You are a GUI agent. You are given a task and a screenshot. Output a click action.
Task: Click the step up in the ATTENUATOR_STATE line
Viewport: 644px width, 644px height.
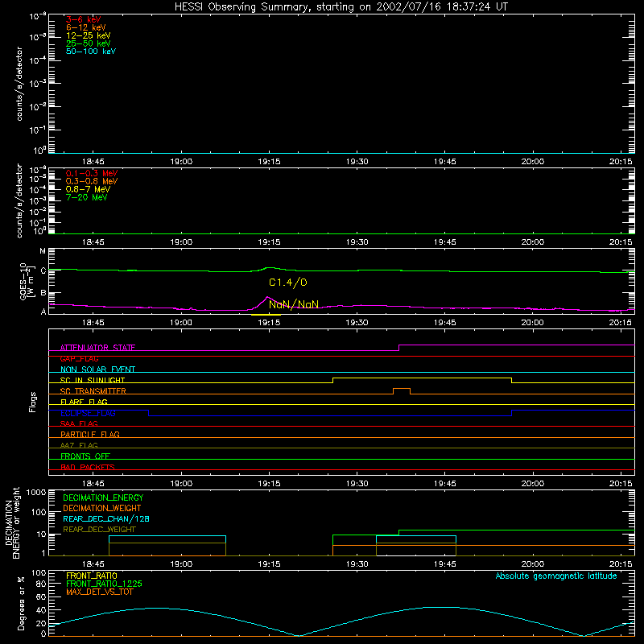[398, 348]
